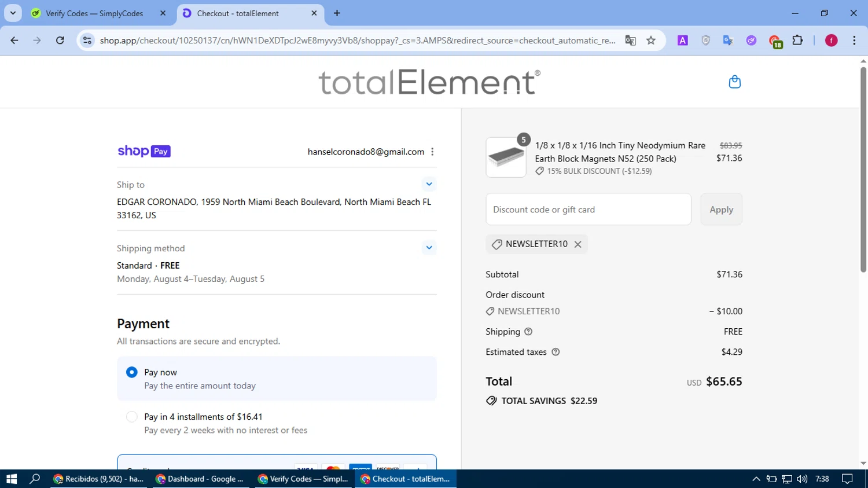Viewport: 868px width, 488px height.
Task: Open Verify Codes taskbar window
Action: point(304,479)
